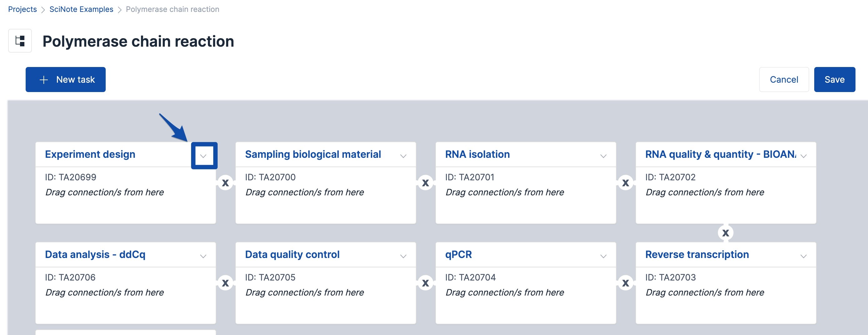This screenshot has height=335, width=868.
Task: Expand the RNA quality & quantity task menu
Action: pyautogui.click(x=803, y=156)
